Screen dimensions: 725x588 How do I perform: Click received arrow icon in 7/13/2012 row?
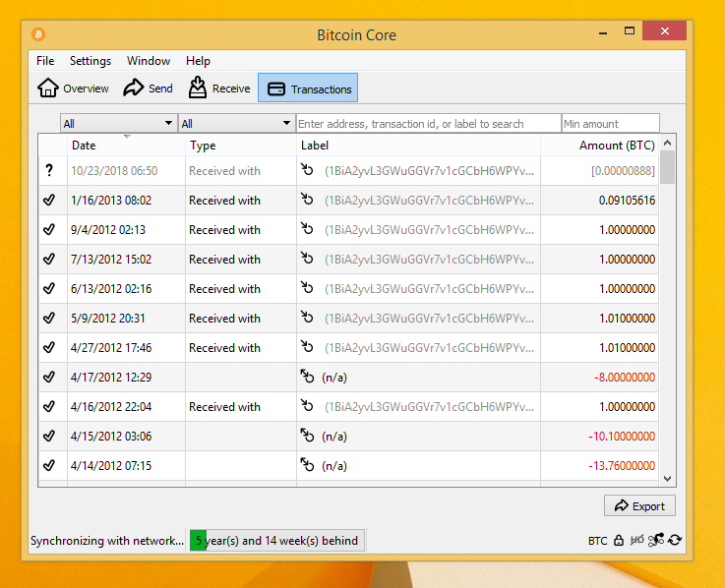point(307,258)
